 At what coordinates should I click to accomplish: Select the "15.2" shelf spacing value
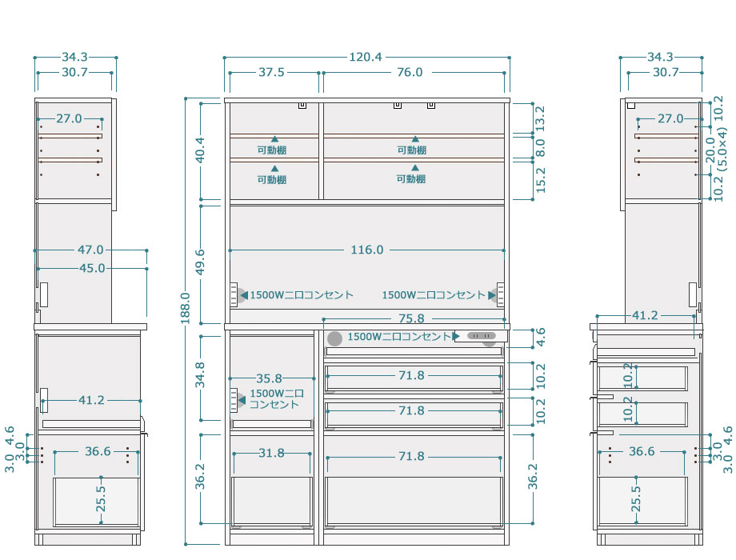[540, 180]
